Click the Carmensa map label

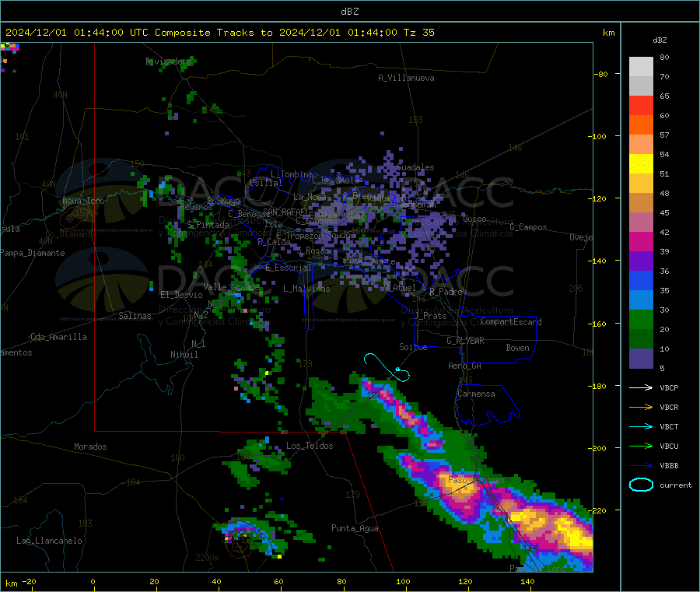coord(476,394)
